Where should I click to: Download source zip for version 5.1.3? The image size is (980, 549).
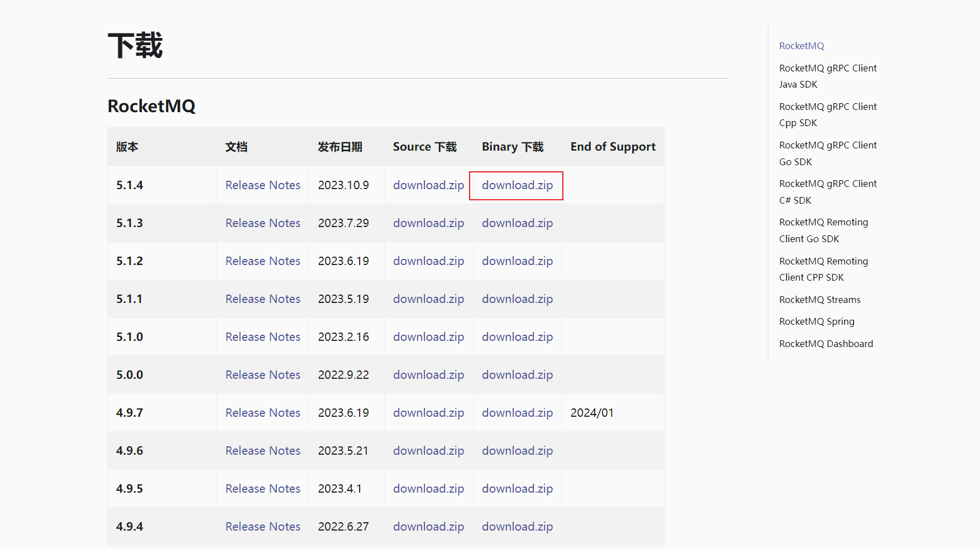428,223
